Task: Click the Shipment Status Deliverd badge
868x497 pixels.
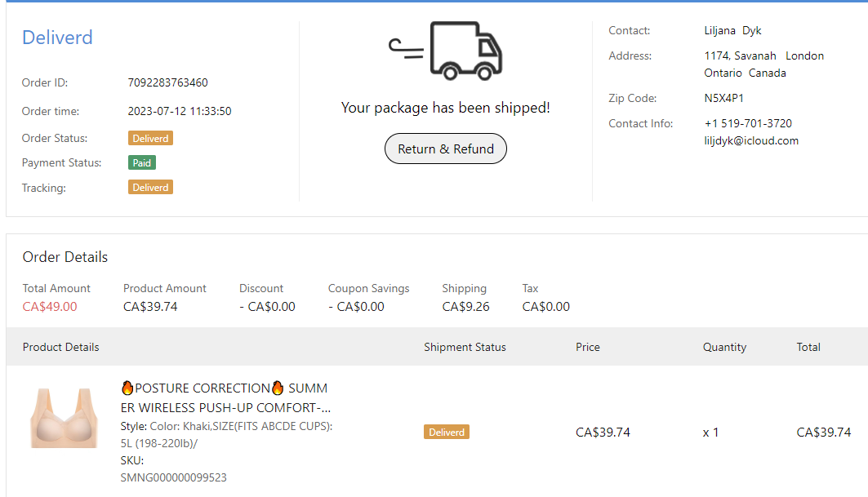Action: (447, 433)
